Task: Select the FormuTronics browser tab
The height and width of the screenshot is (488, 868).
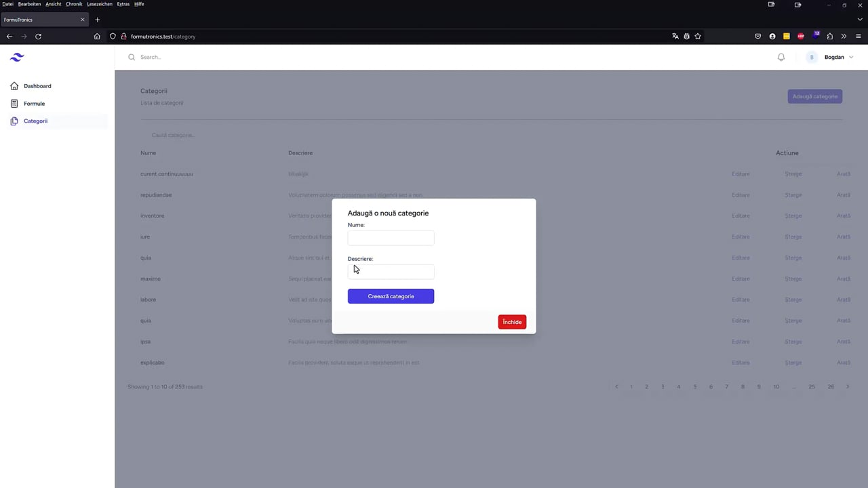Action: [x=45, y=20]
